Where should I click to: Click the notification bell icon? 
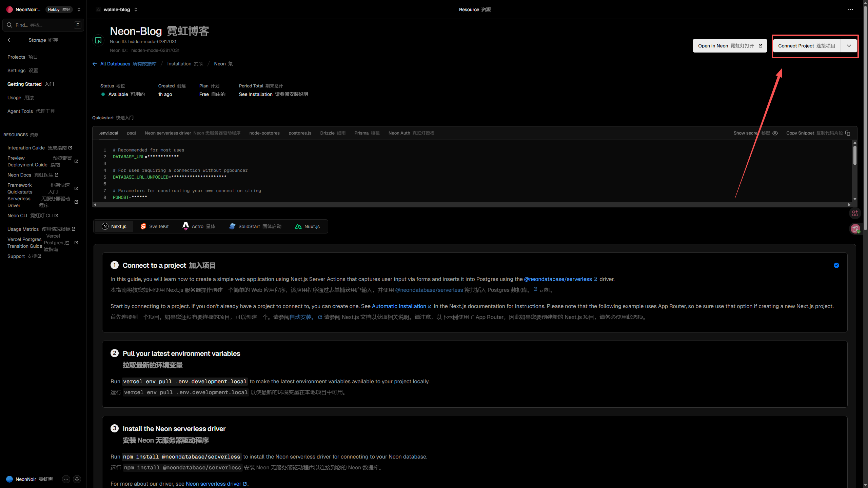[x=77, y=479]
